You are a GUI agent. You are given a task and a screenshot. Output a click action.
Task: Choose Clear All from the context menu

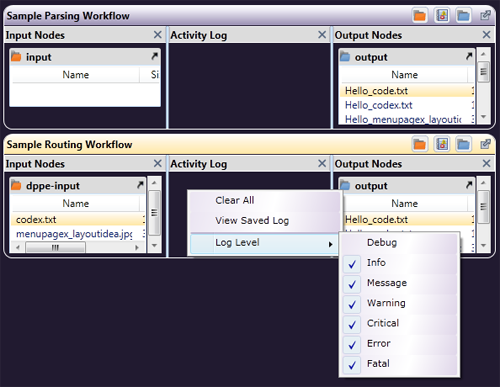[265, 200]
